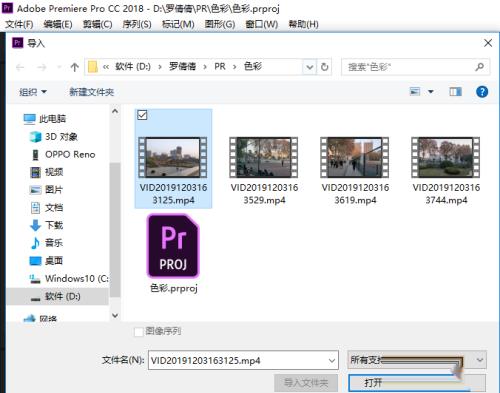This screenshot has height=393, width=500.
Task: Click the 新建文件夹 button
Action: click(x=92, y=92)
